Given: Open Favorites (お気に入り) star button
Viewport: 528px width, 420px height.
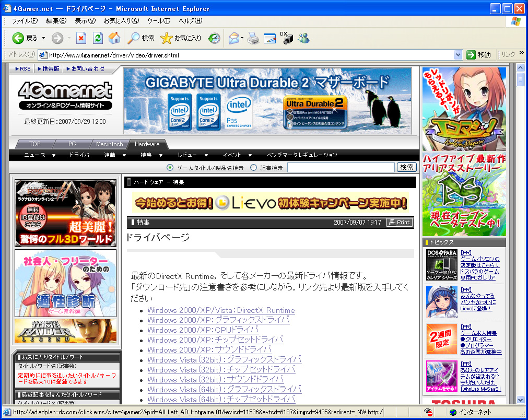Looking at the screenshot, I should pos(181,38).
